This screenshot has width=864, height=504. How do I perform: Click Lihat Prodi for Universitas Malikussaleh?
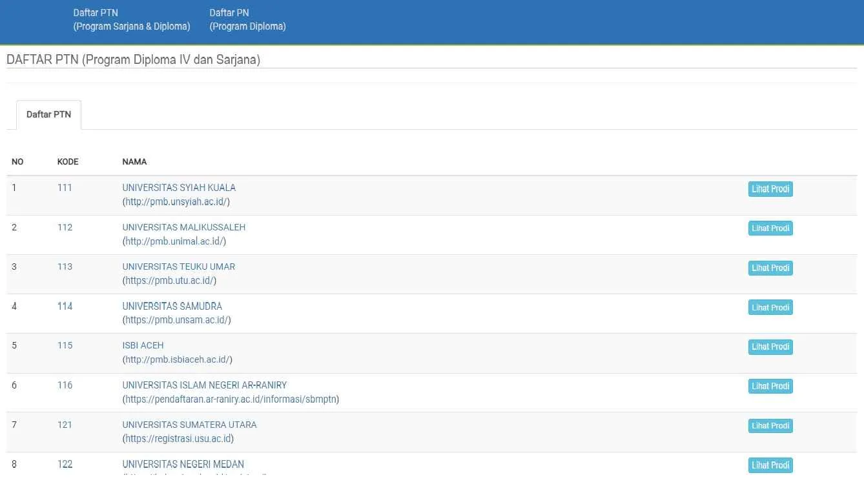770,228
